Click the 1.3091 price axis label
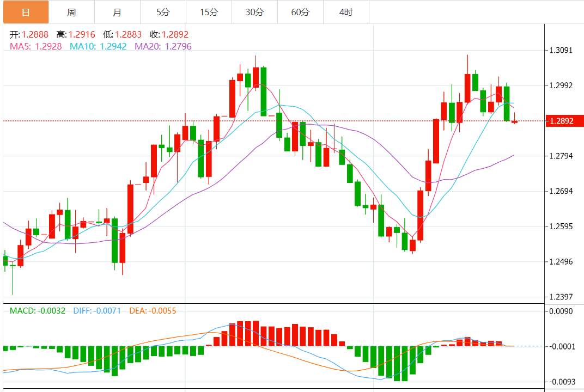The image size is (584, 392). (561, 50)
